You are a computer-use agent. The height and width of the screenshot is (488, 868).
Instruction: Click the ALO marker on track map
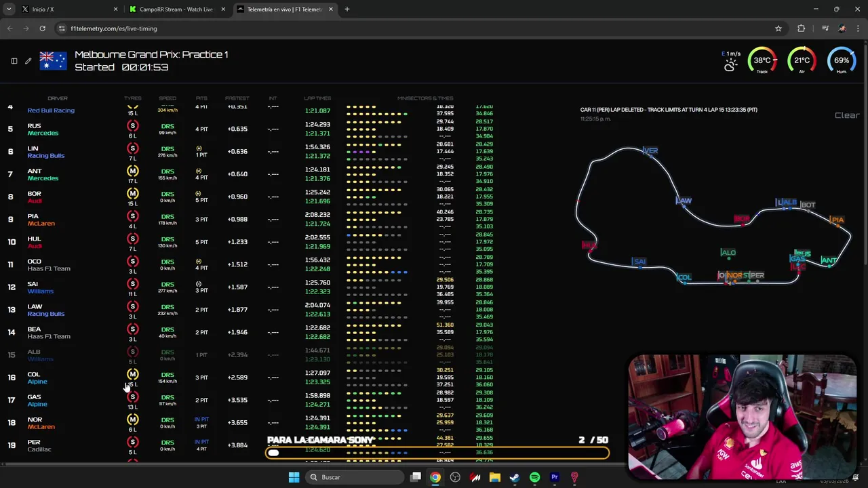tap(728, 253)
